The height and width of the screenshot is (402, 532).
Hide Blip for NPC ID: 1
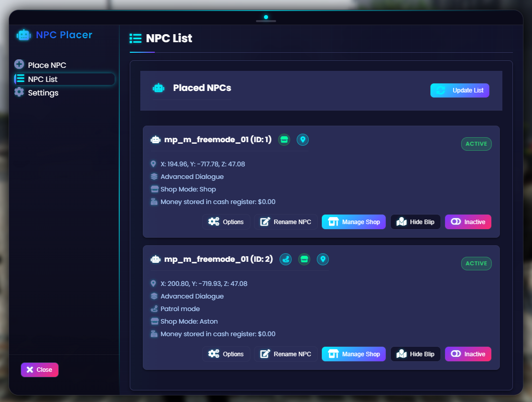(415, 222)
